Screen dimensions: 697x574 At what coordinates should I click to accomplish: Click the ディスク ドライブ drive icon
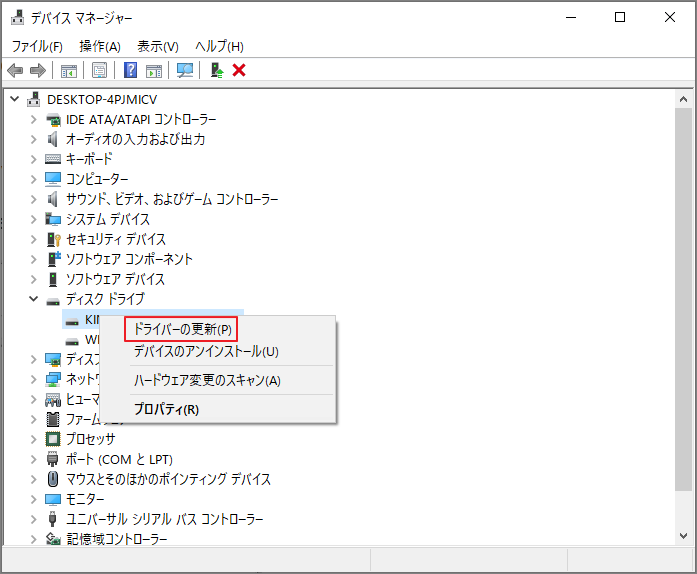(x=53, y=302)
